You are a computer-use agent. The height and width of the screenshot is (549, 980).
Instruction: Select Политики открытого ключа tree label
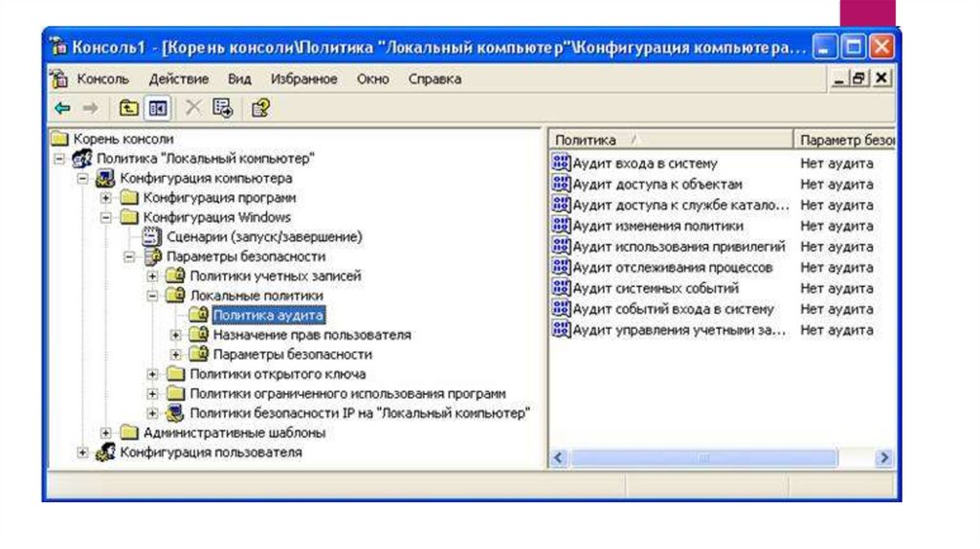point(278,374)
